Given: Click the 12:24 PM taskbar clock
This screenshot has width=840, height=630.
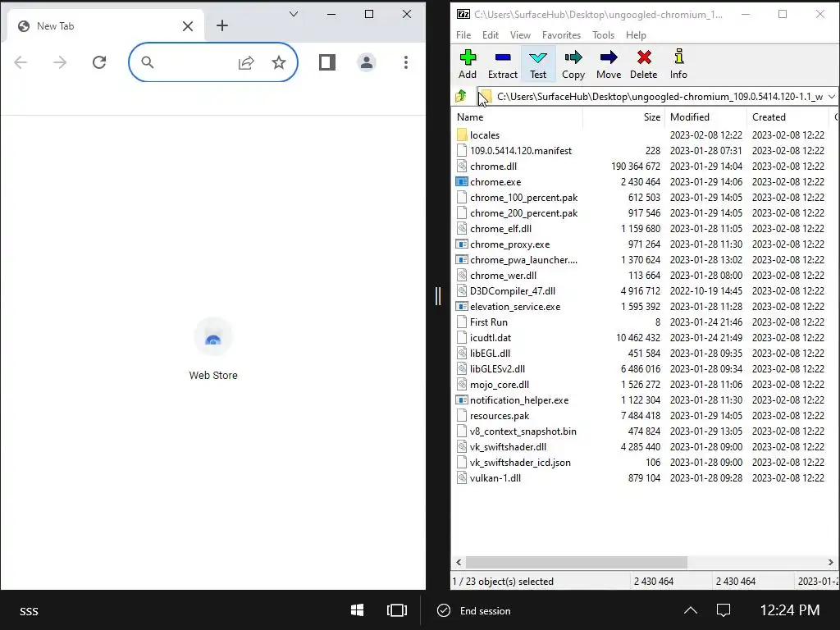Looking at the screenshot, I should (x=790, y=610).
